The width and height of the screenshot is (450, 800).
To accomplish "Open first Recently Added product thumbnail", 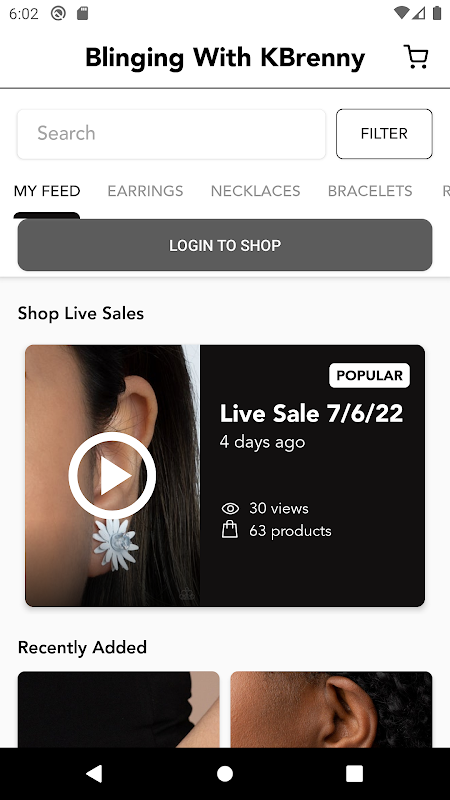I will pyautogui.click(x=118, y=710).
